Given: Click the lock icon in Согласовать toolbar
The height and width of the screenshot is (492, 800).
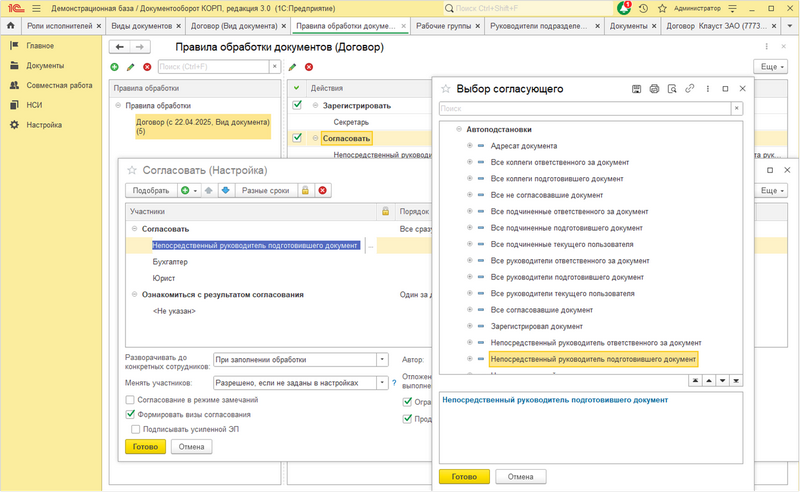Looking at the screenshot, I should [305, 190].
